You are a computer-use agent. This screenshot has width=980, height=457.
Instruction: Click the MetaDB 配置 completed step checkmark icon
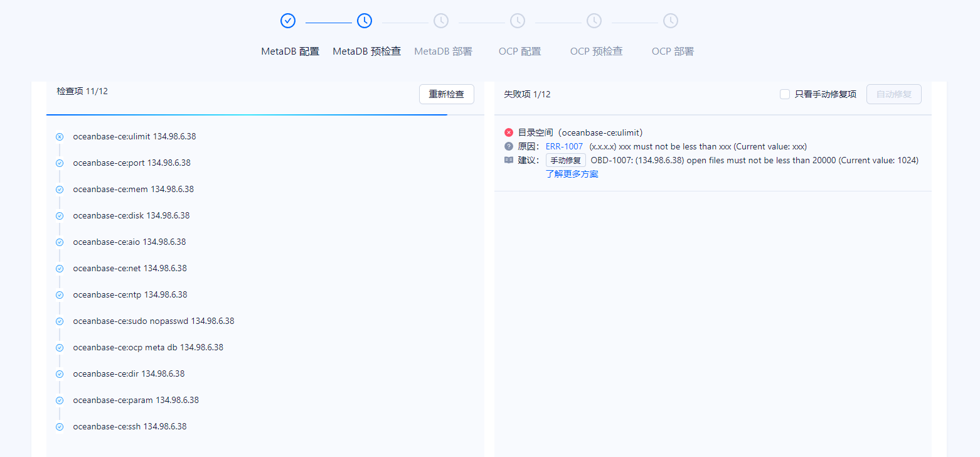288,21
